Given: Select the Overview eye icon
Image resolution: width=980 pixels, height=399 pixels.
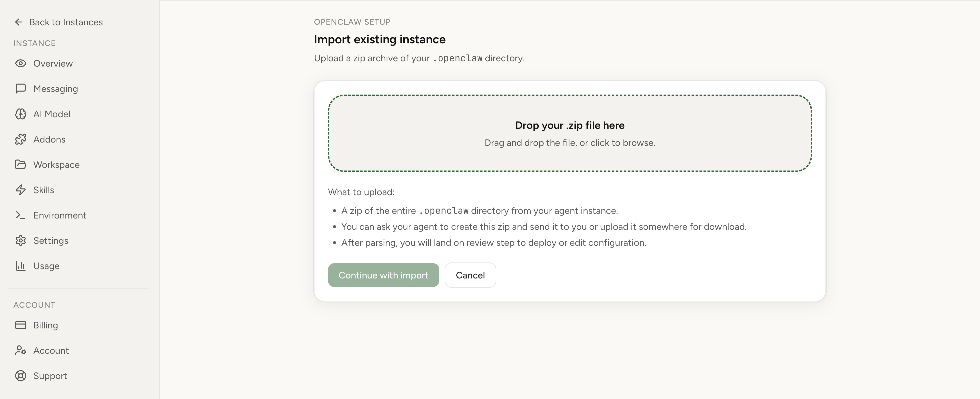Looking at the screenshot, I should point(21,64).
